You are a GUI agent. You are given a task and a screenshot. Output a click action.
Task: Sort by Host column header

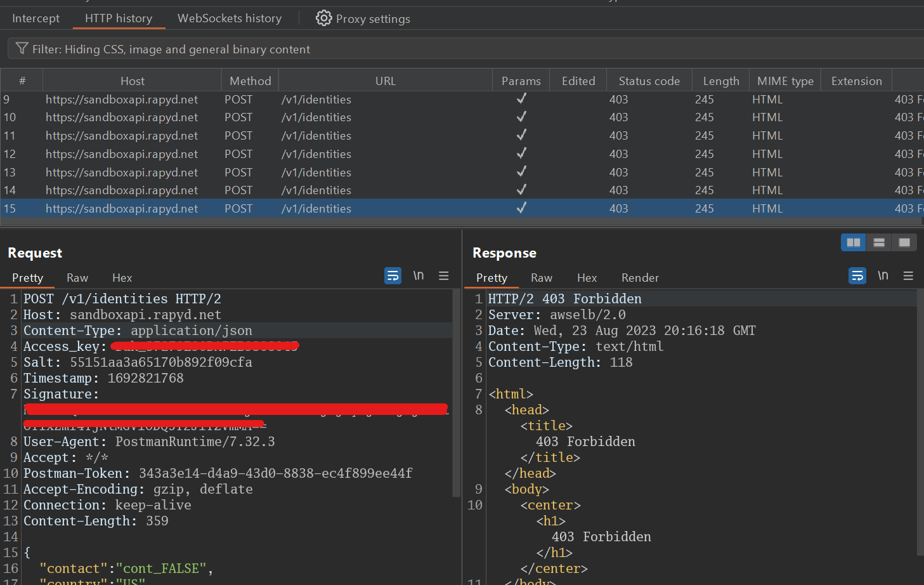(132, 81)
